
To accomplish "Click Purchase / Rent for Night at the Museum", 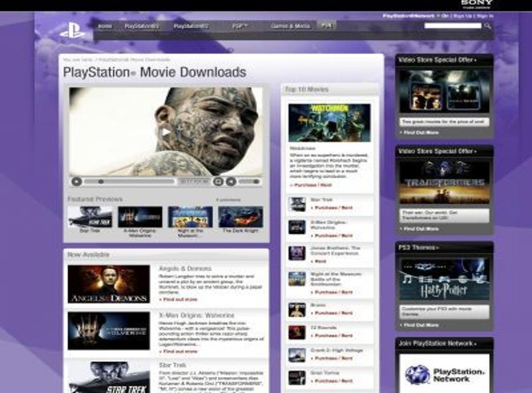I will tap(334, 292).
